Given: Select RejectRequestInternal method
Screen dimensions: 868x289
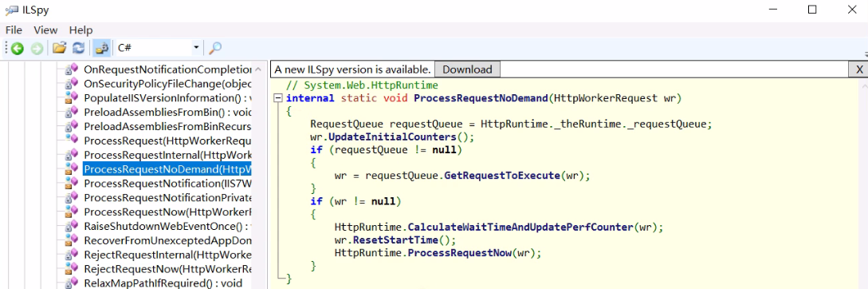Looking at the screenshot, I should [x=167, y=255].
